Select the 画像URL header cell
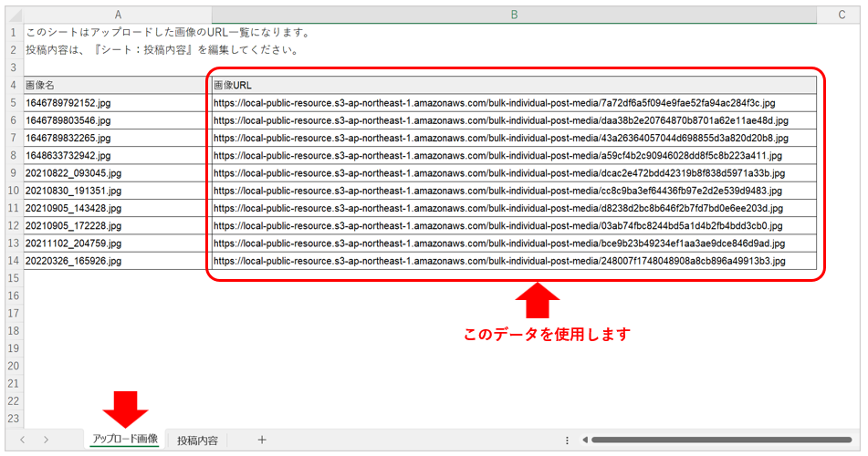Image resolution: width=868 pixels, height=456 pixels. (x=514, y=85)
